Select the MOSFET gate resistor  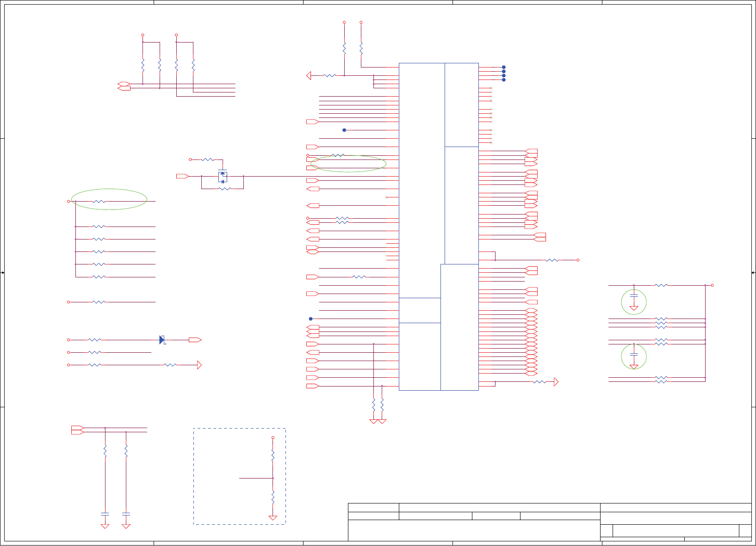point(208,160)
